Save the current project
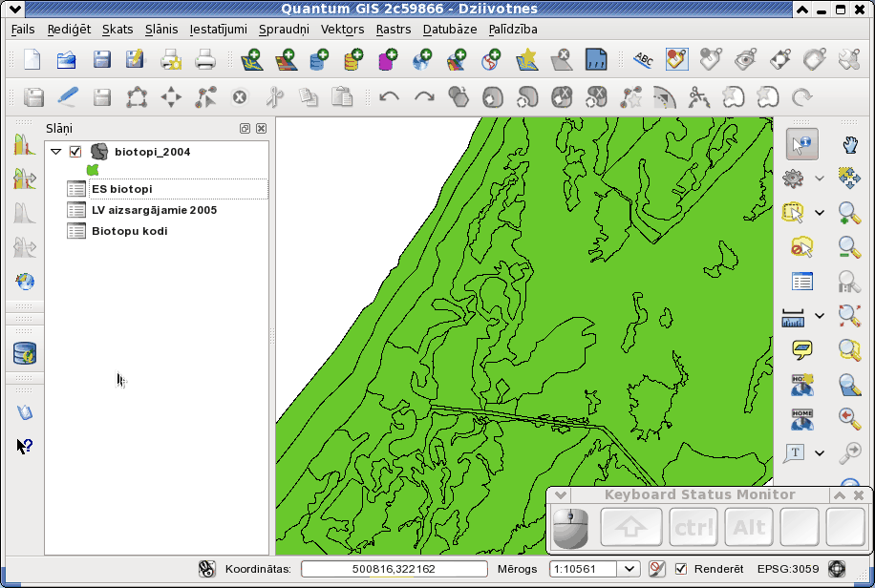The image size is (875, 588). click(101, 60)
